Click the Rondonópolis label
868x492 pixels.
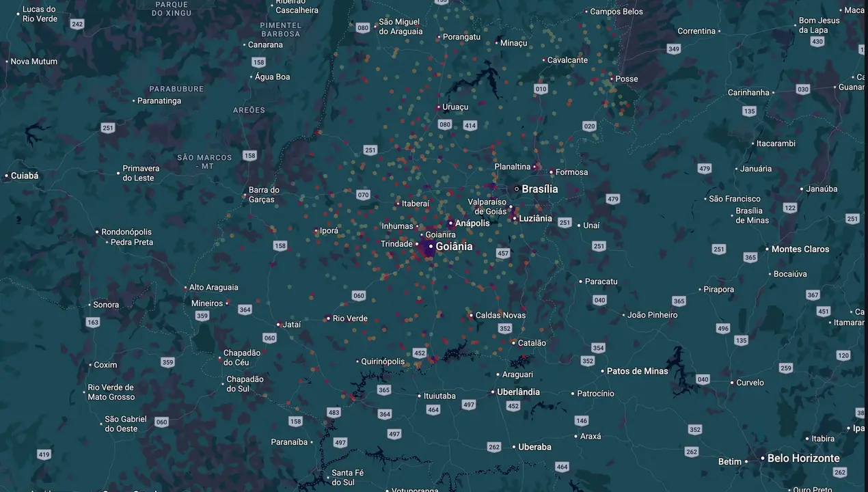(127, 232)
